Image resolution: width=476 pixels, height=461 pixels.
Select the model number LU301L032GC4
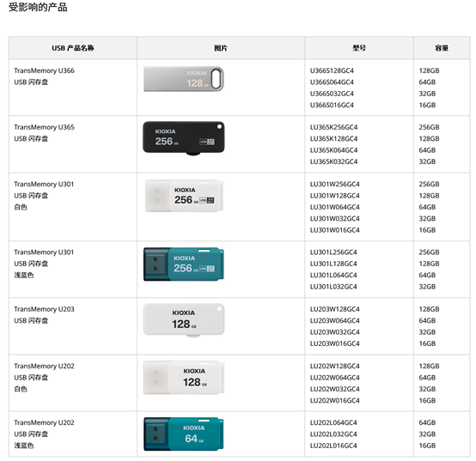point(333,287)
